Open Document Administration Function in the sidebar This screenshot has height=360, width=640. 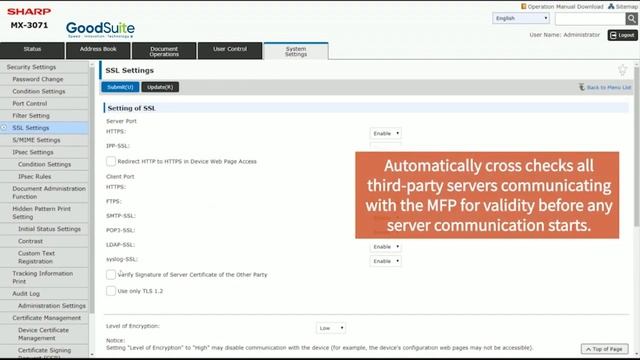pos(44,193)
